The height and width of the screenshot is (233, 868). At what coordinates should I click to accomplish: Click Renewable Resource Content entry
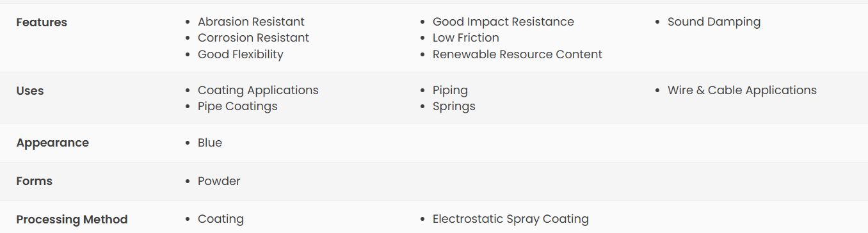(x=517, y=54)
